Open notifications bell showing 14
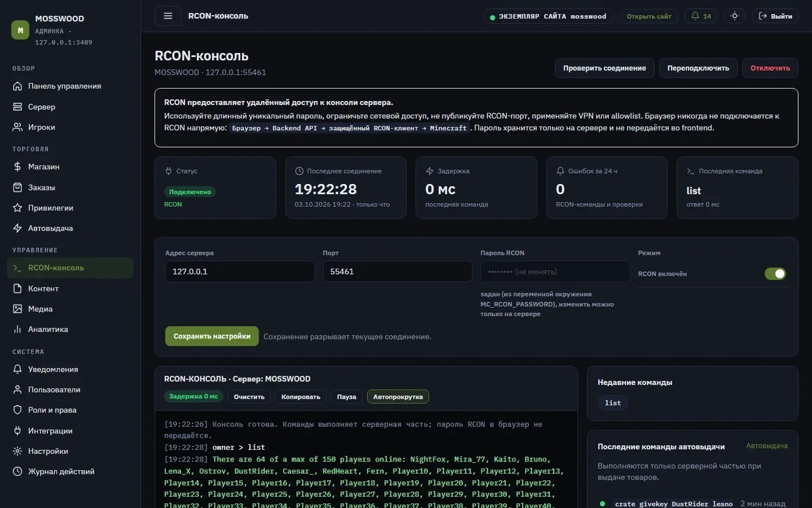The image size is (812, 508). pyautogui.click(x=701, y=16)
